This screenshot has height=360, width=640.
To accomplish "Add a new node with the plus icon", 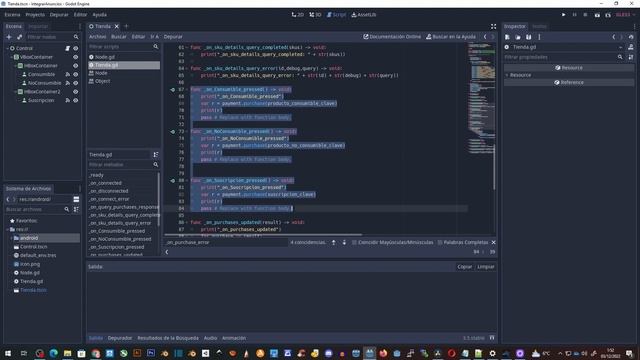I will click(x=9, y=37).
